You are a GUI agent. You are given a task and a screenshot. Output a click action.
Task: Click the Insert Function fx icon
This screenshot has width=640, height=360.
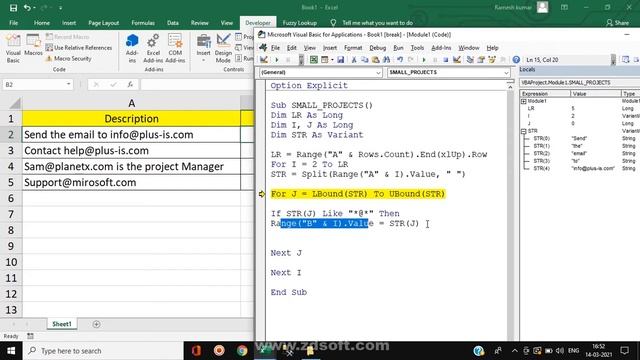[130, 84]
